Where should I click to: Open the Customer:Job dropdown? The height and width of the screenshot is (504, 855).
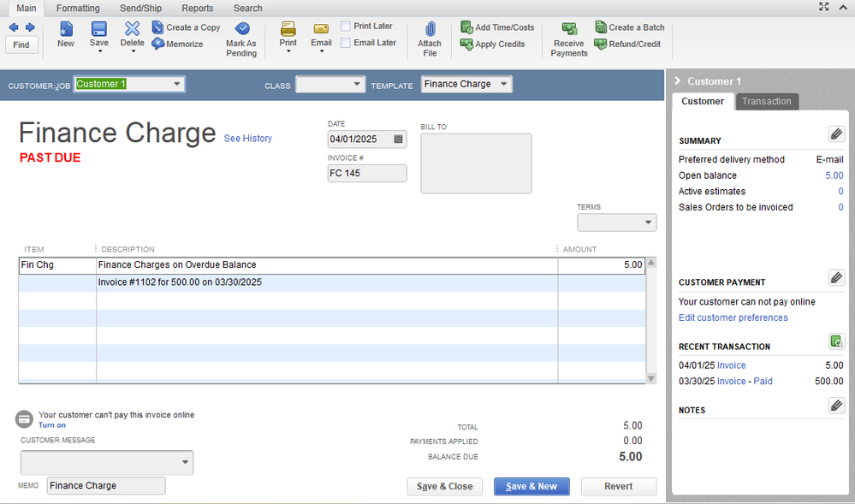[x=176, y=84]
